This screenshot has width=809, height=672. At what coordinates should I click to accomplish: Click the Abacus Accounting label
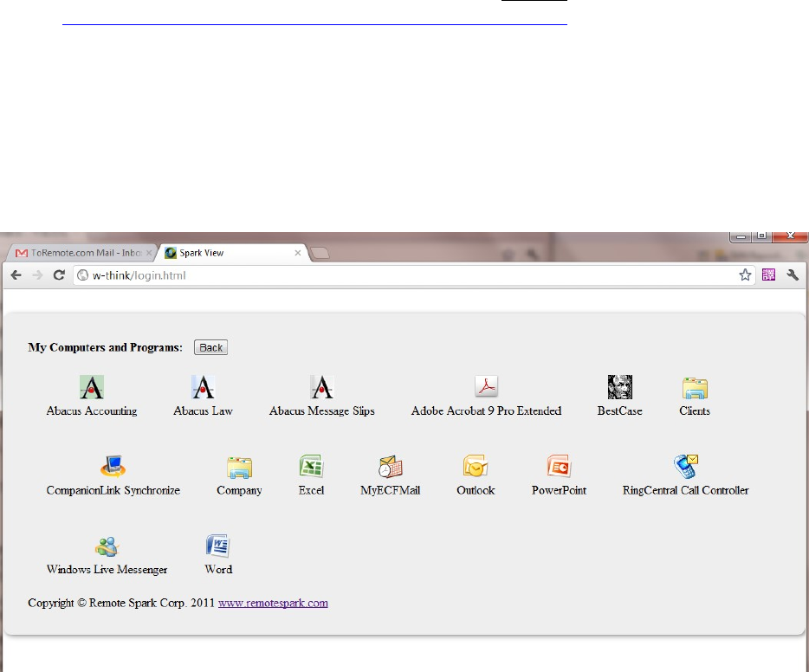(92, 411)
